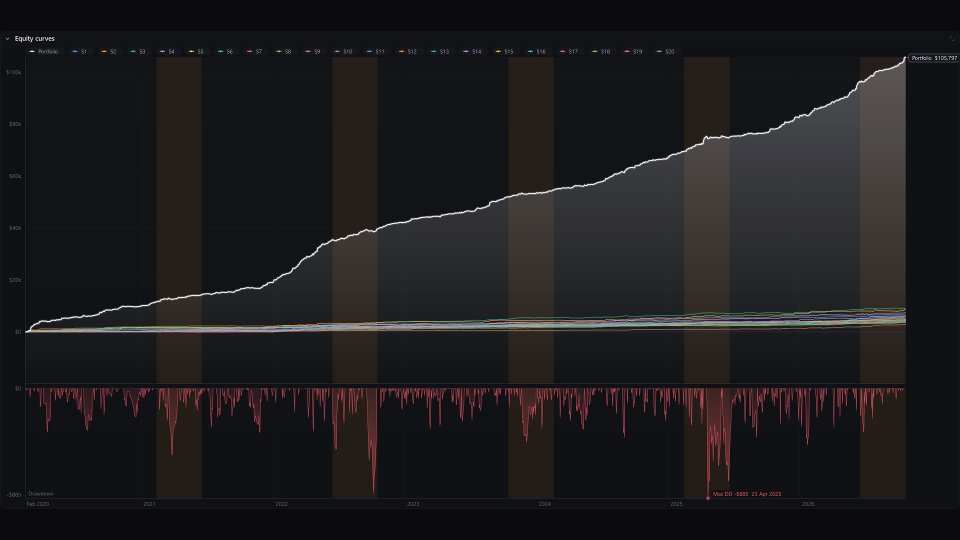Click the Portfolio $105,797 value label
960x540 pixels.
934,58
